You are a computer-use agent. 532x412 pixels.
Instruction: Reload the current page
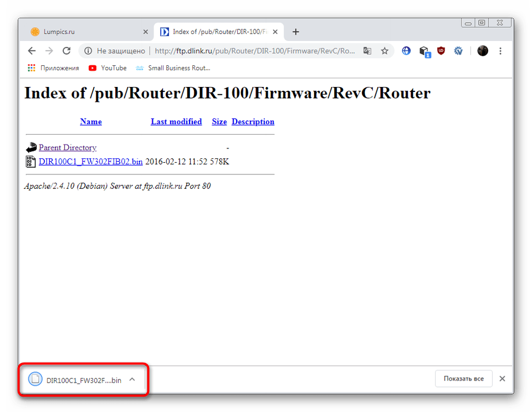click(66, 51)
